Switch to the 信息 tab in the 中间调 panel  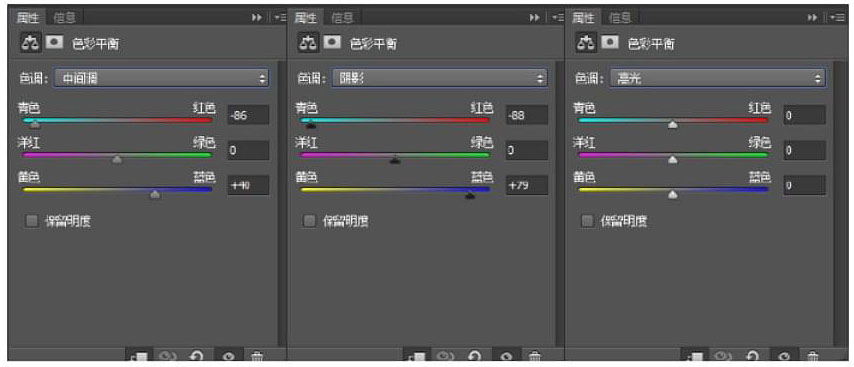[65, 18]
